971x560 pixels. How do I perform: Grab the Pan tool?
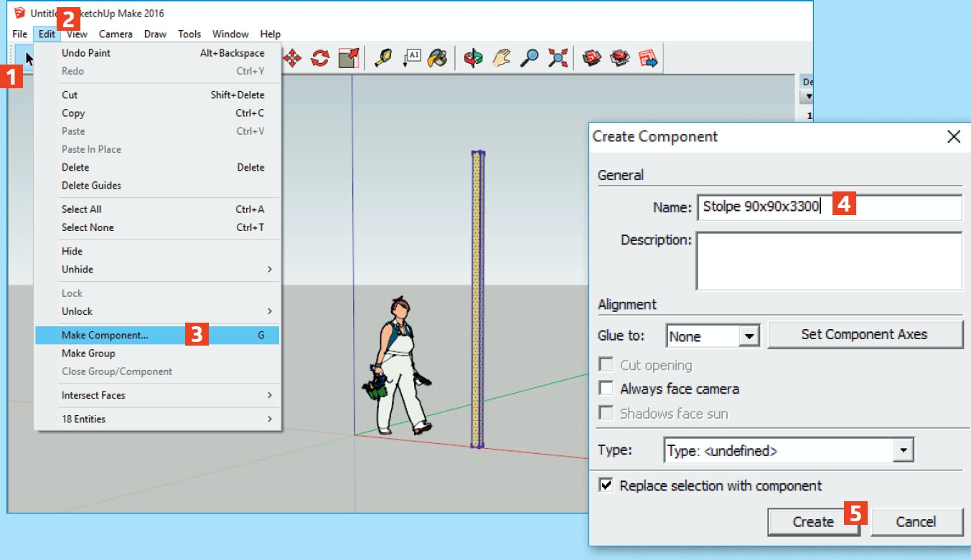[x=500, y=58]
